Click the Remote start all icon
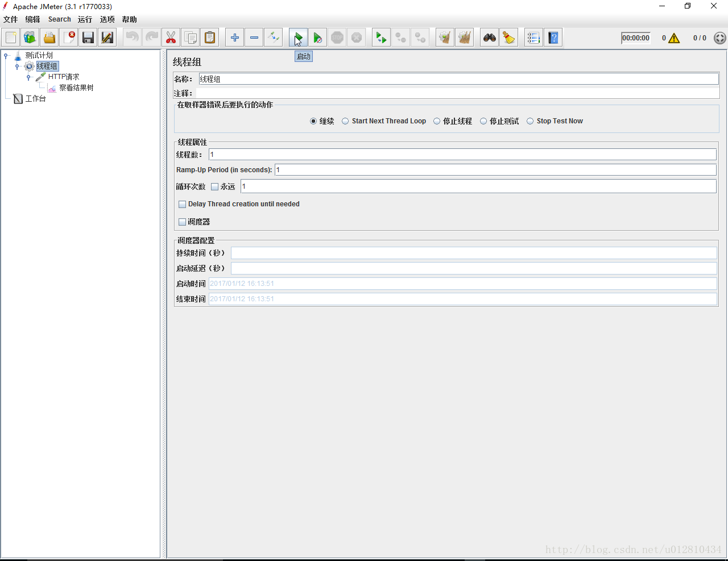Viewport: 728px width, 561px height. [x=382, y=38]
